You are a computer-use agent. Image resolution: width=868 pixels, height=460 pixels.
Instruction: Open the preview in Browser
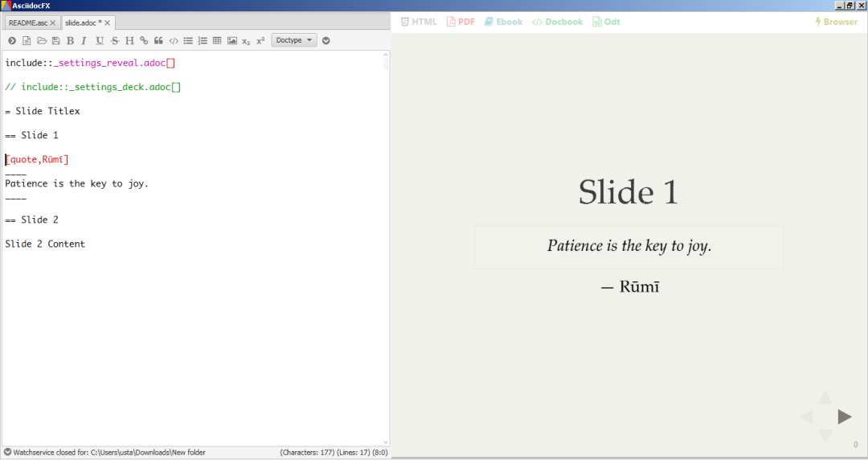pos(836,22)
